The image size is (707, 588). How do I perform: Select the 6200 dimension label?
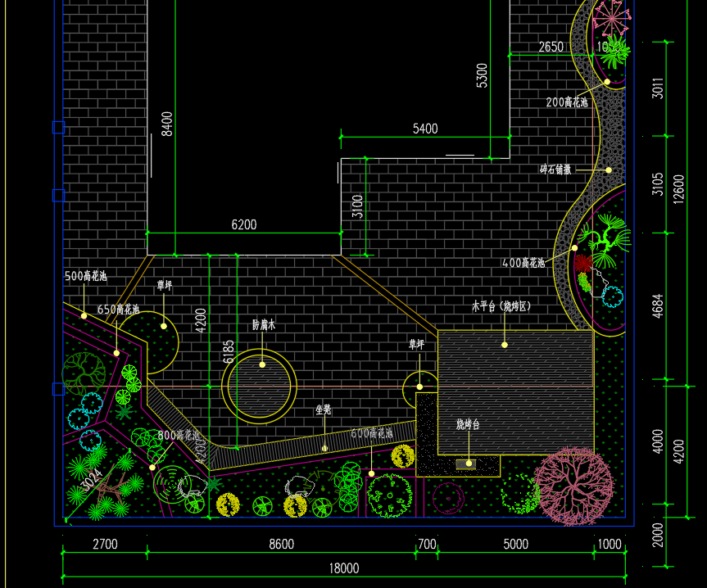coord(244,224)
